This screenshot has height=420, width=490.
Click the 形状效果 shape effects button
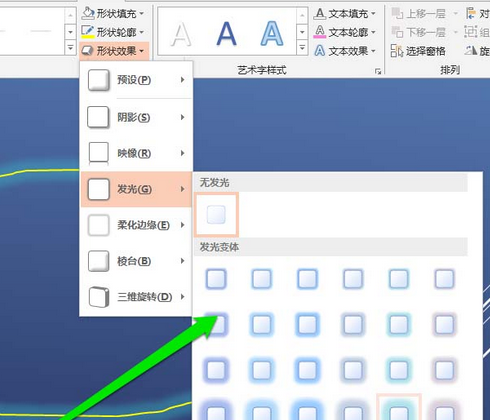(113, 51)
